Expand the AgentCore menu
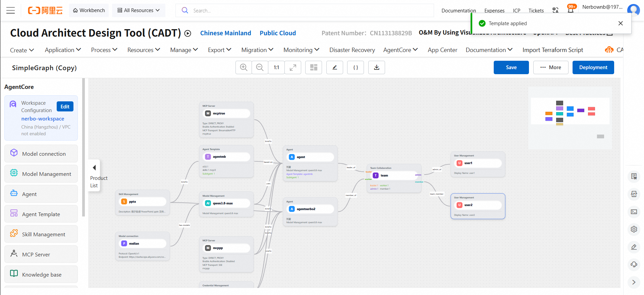This screenshot has width=644, height=295. 400,50
